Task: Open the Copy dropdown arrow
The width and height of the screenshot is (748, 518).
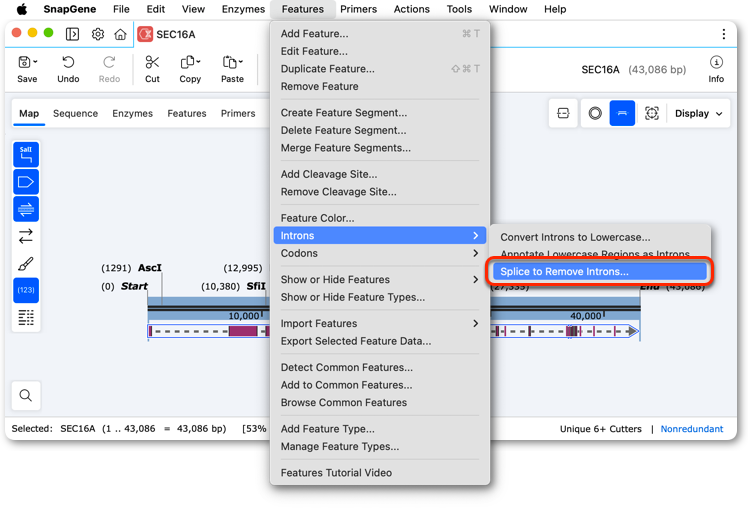Action: coord(198,62)
